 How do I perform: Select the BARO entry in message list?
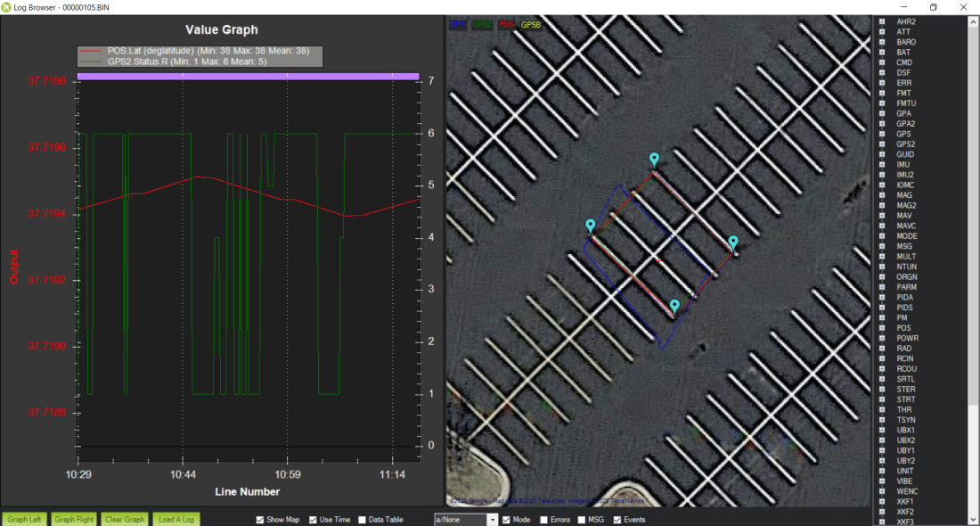pos(905,42)
